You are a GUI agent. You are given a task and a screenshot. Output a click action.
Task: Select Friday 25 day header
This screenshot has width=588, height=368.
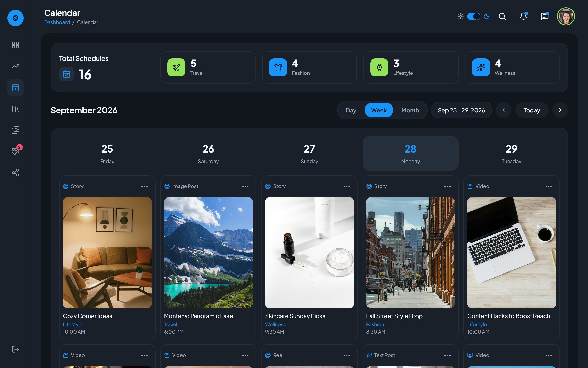pos(107,153)
